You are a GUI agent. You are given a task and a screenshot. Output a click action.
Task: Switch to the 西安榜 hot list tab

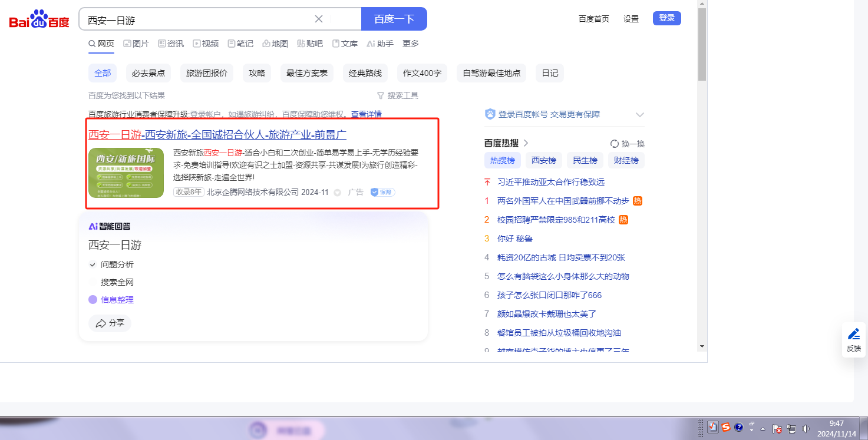543,160
